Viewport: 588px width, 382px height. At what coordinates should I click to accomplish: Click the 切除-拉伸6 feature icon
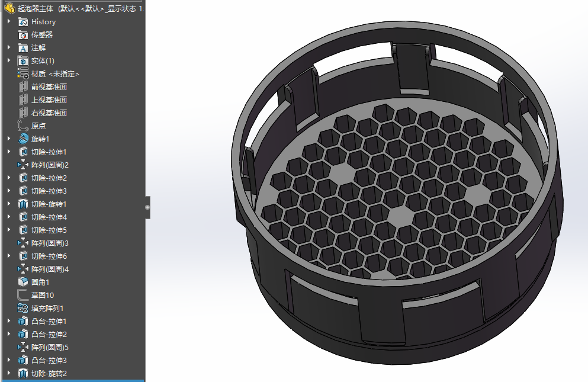click(23, 256)
